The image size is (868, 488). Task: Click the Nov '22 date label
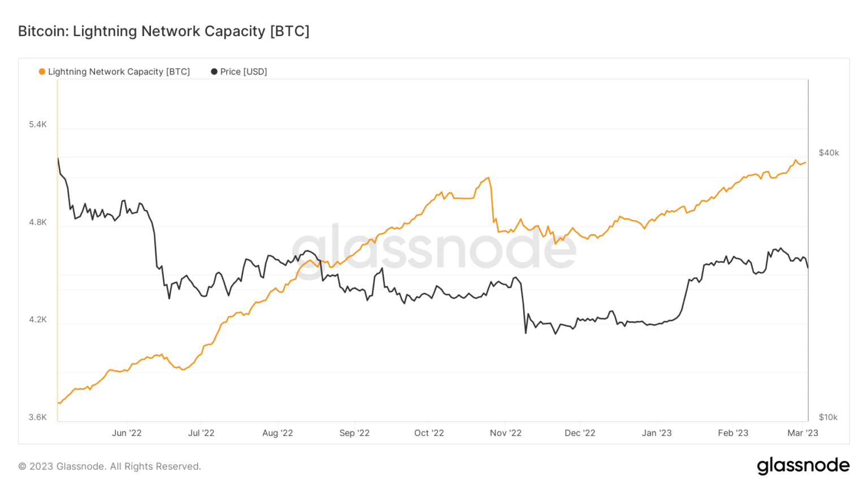click(x=506, y=433)
